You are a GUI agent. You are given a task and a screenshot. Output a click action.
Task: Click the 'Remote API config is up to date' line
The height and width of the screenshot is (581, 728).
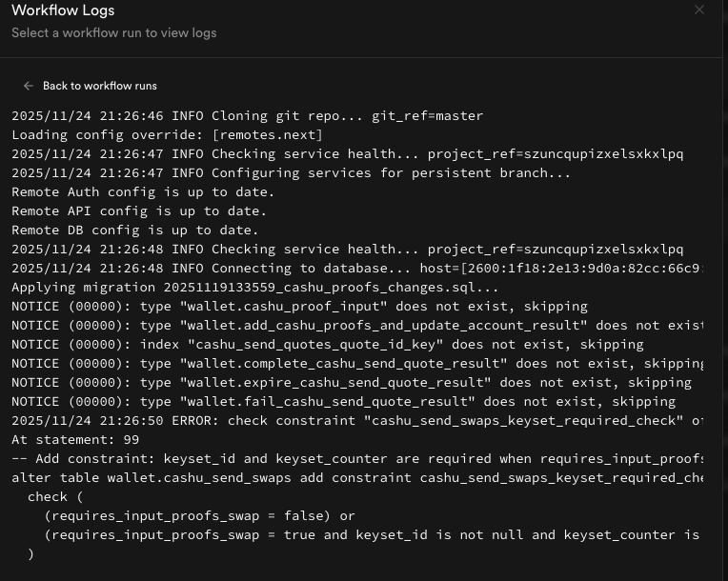(x=139, y=211)
